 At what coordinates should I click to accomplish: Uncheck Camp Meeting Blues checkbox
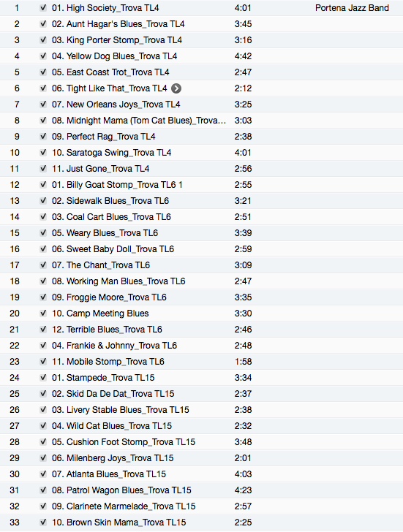click(43, 313)
